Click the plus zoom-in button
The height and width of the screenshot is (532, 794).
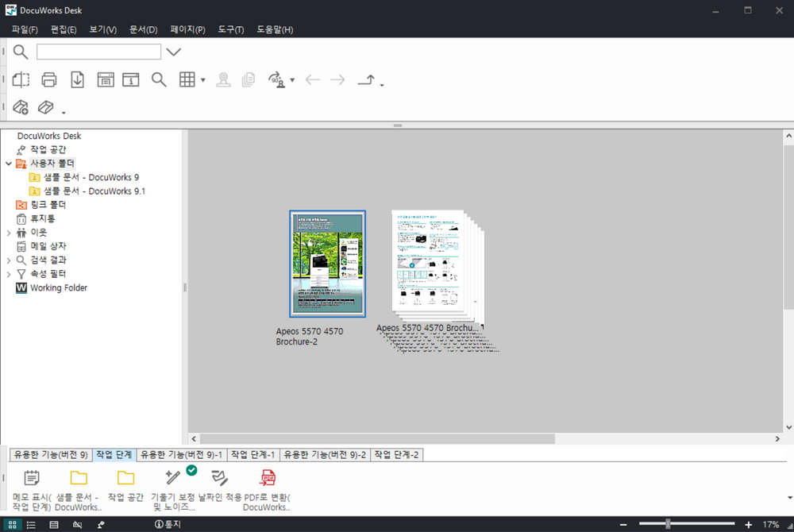748,525
